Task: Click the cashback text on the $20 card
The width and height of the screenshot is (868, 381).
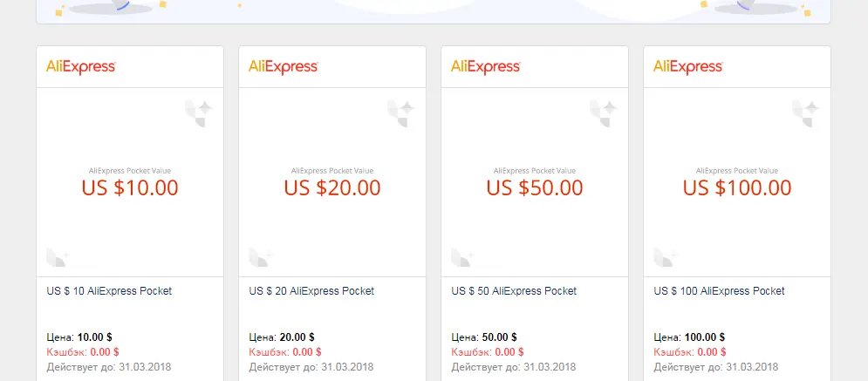Action: point(285,352)
